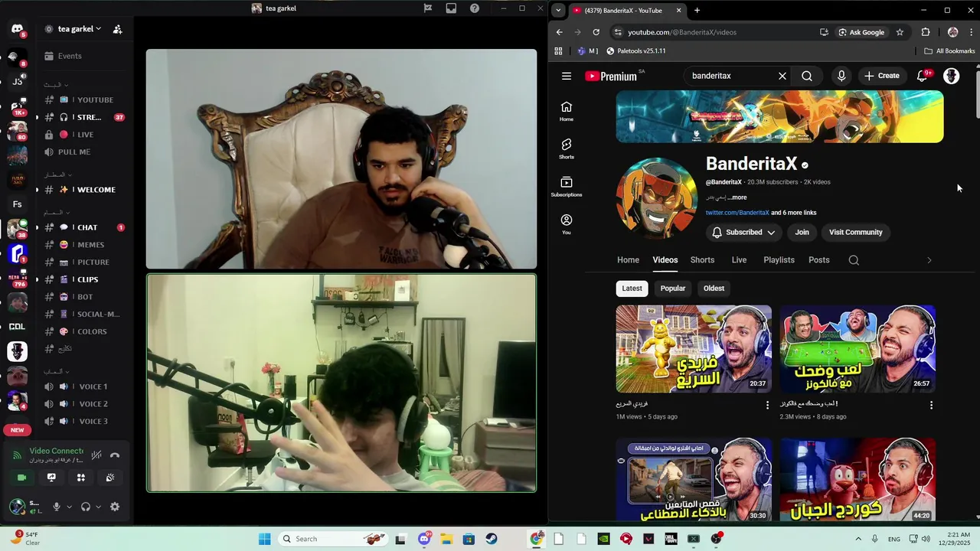980x551 pixels.
Task: Open the LIVE channel in Discord
Action: click(x=83, y=135)
